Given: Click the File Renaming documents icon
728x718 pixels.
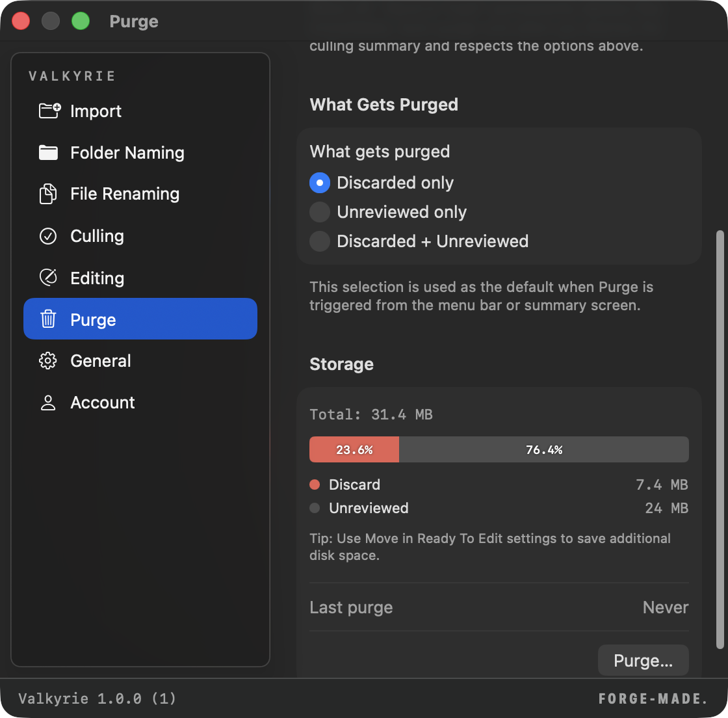Looking at the screenshot, I should (x=48, y=194).
